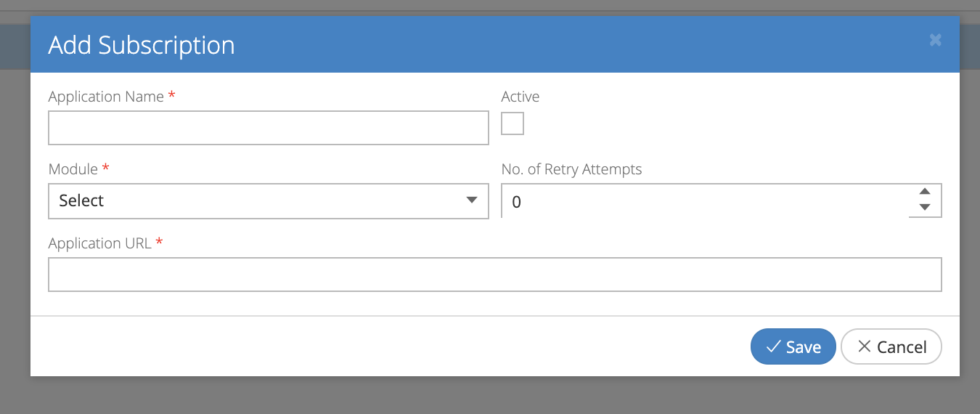980x414 pixels.
Task: Focus the Application Name text field
Action: coord(269,128)
